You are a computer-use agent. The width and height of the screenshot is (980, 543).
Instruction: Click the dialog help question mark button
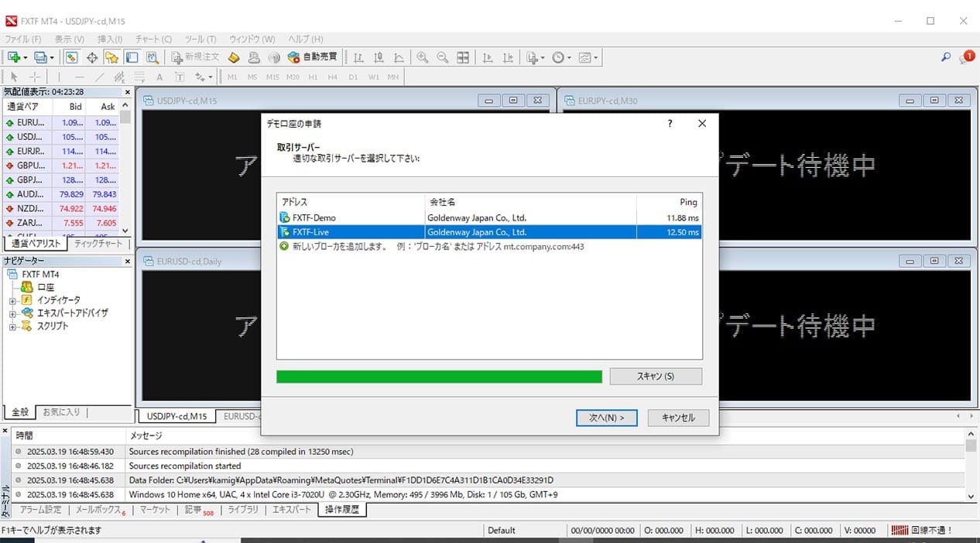click(x=670, y=124)
